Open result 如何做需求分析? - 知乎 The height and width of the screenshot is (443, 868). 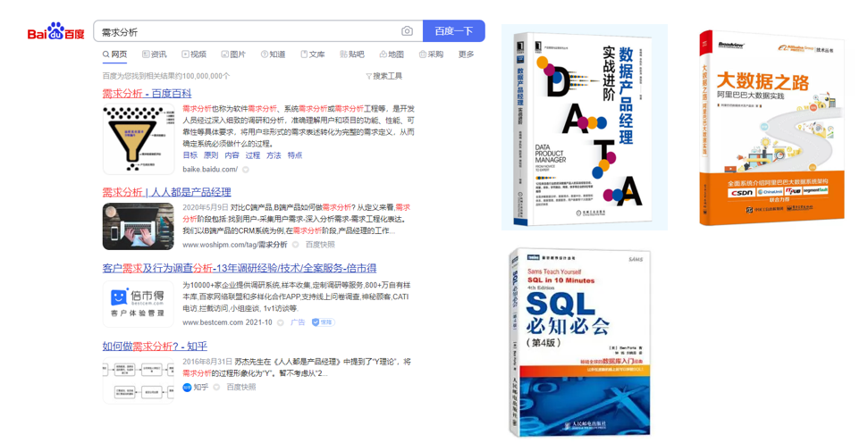(x=155, y=347)
